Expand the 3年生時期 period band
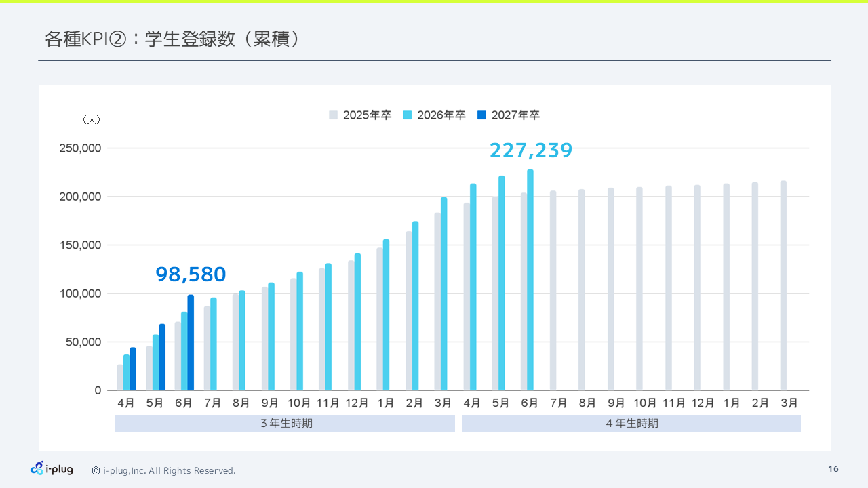Viewport: 868px width, 488px height. tap(285, 423)
